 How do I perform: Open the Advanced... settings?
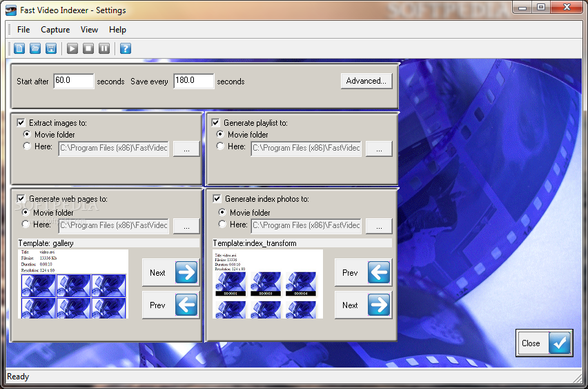point(366,81)
